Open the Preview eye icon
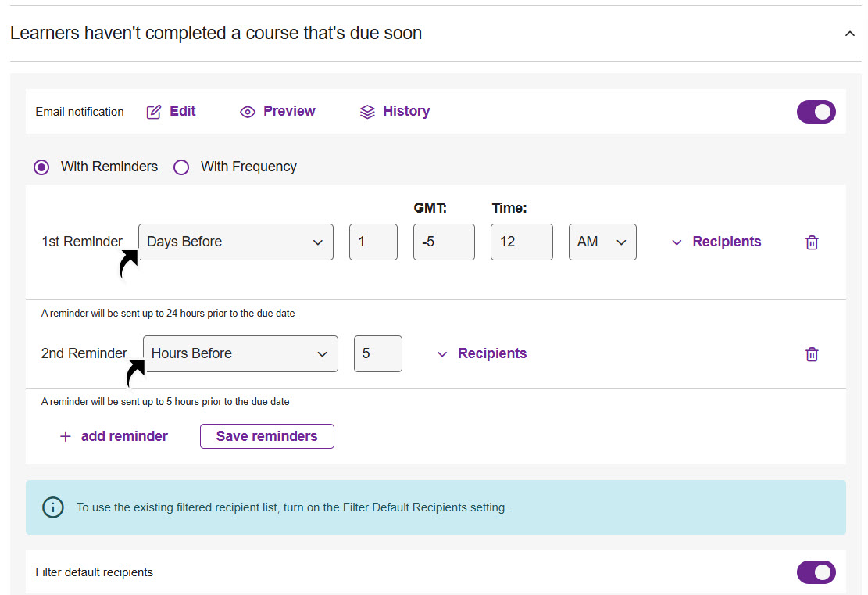Screen dimensions: 868x595 click(x=248, y=111)
